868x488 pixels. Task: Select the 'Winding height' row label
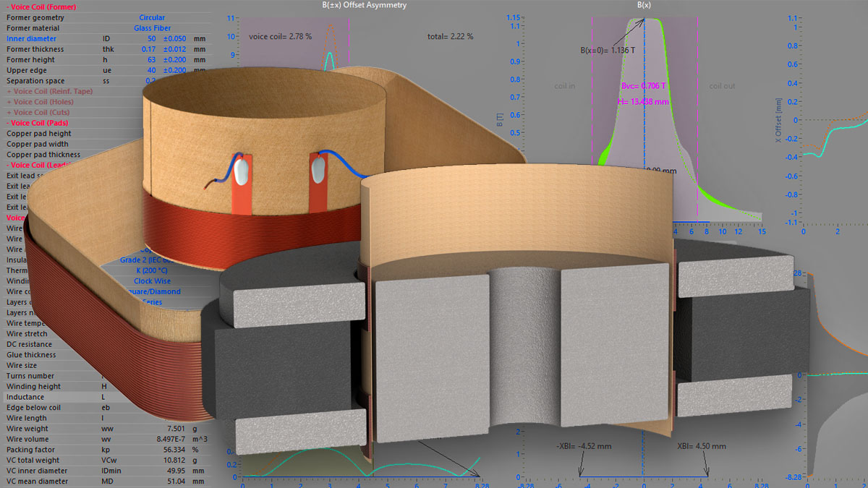[33, 387]
